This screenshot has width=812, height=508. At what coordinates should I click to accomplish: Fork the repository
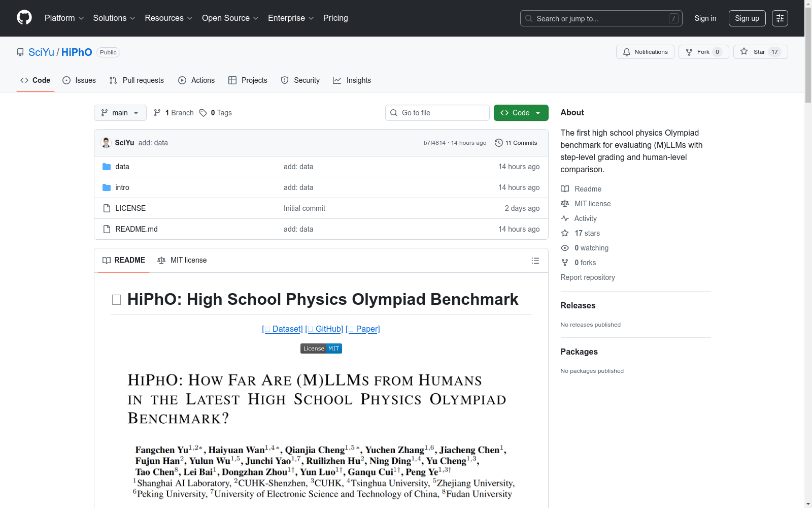pyautogui.click(x=703, y=52)
